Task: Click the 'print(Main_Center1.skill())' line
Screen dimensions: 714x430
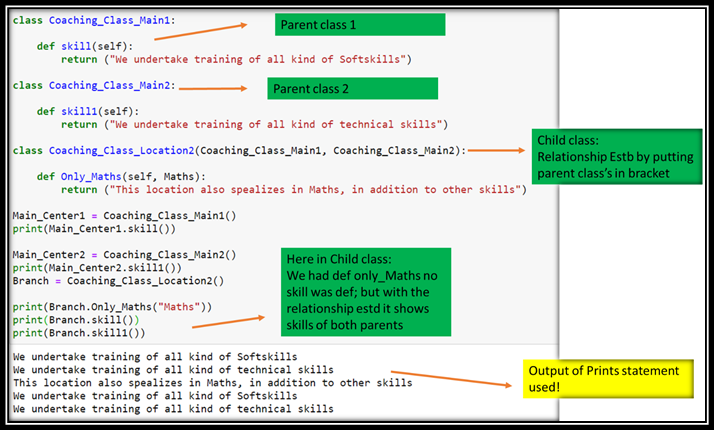Action: coord(94,229)
